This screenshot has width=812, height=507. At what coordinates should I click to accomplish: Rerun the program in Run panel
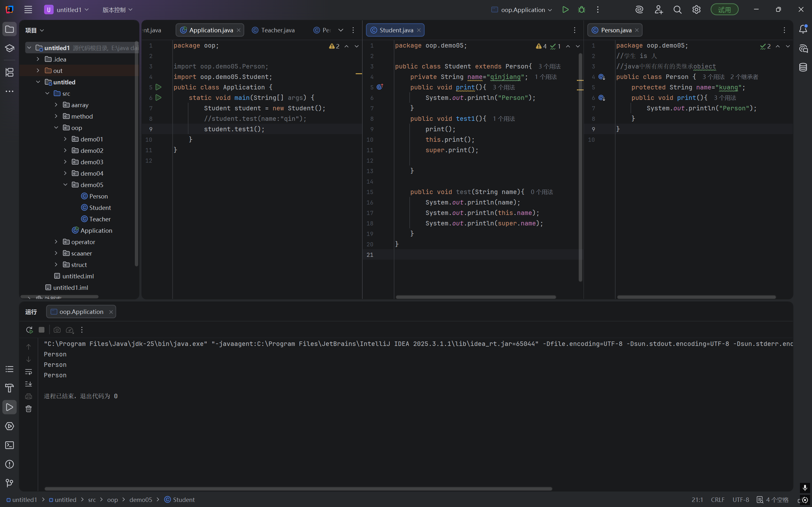pyautogui.click(x=29, y=330)
